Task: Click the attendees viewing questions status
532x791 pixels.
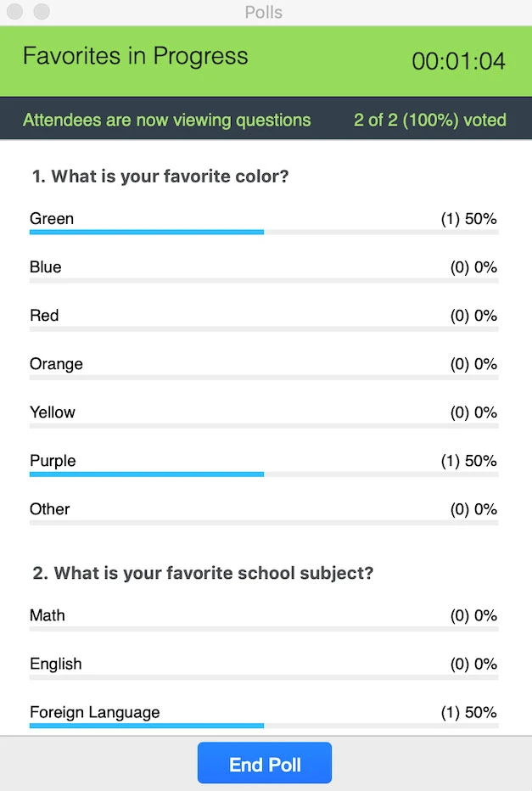Action: tap(167, 121)
